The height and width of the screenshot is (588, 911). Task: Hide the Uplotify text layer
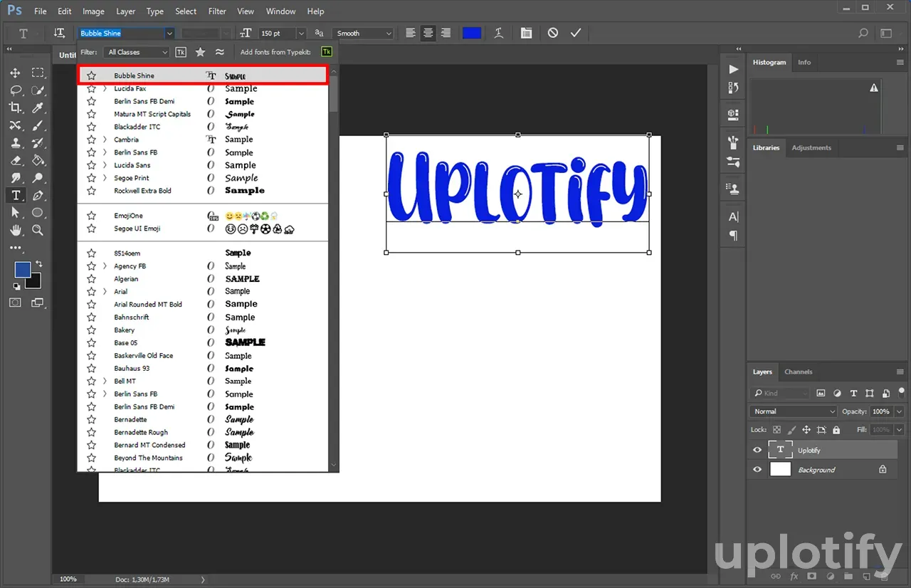(x=757, y=450)
